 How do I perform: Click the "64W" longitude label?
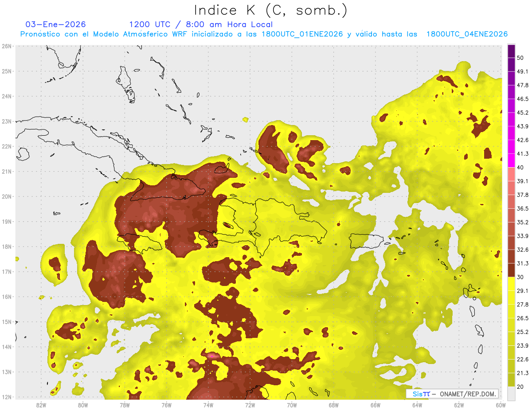click(417, 405)
